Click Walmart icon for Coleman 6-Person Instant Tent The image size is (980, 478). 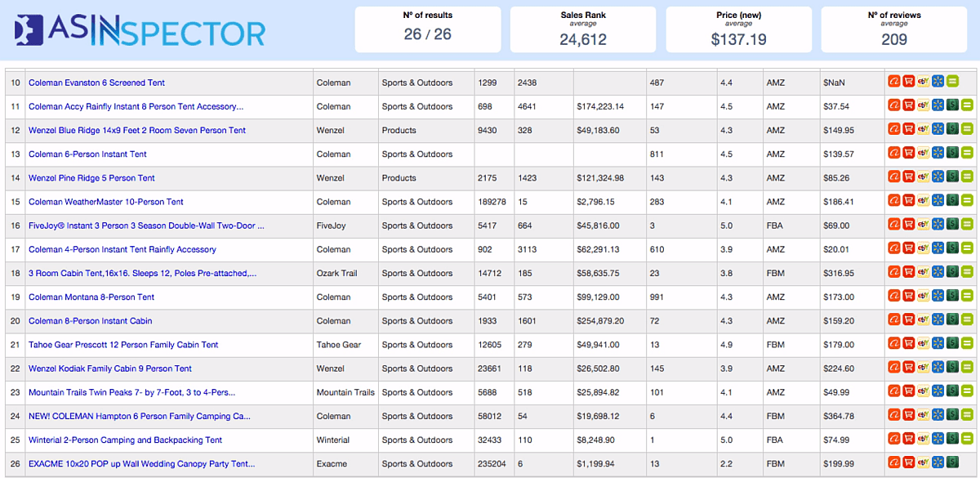pyautogui.click(x=938, y=153)
